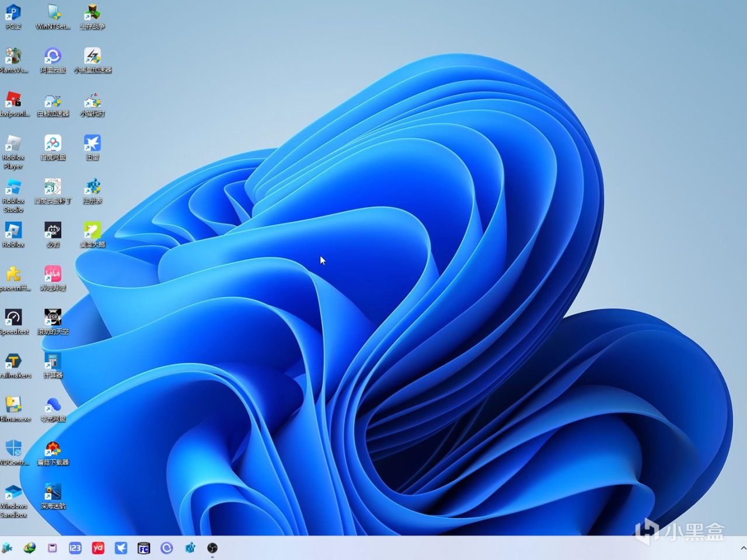The height and width of the screenshot is (560, 747).
Task: Open the 滚动的天空 game shortcut
Action: click(53, 322)
